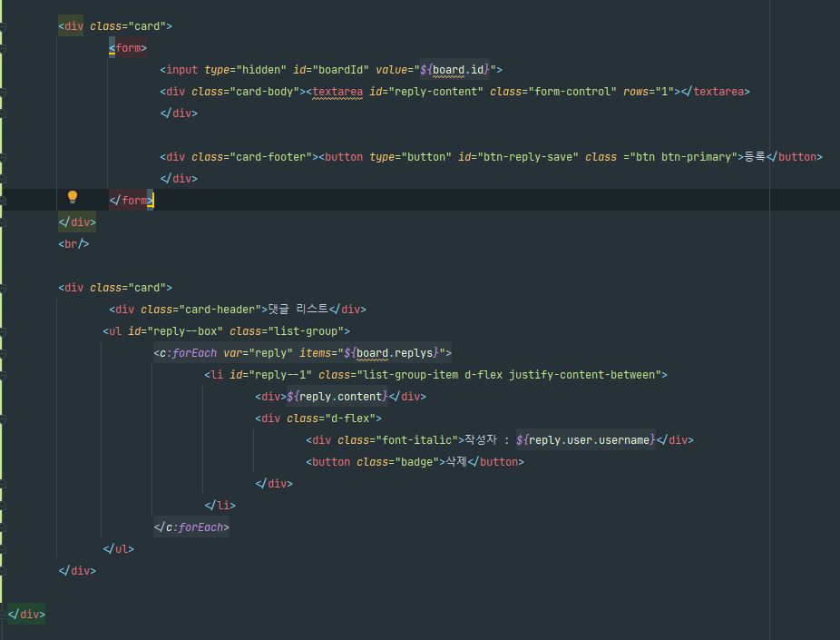Click the "badge" class value
The image size is (840, 640).
pyautogui.click(x=416, y=462)
